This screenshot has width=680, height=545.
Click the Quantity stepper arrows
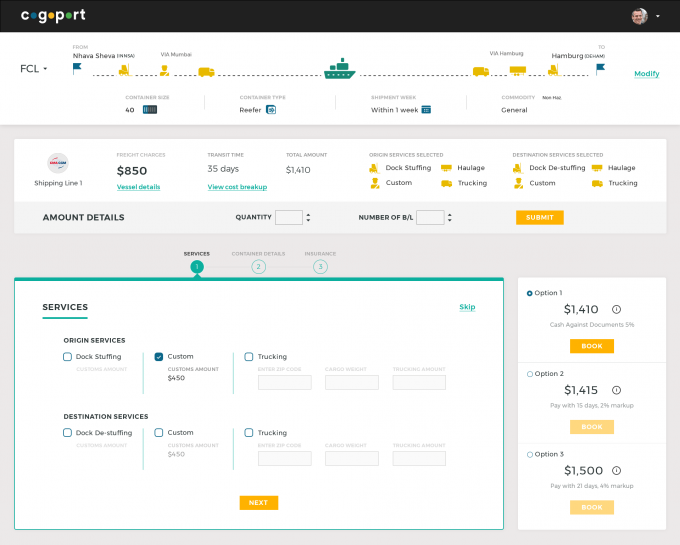click(x=308, y=217)
